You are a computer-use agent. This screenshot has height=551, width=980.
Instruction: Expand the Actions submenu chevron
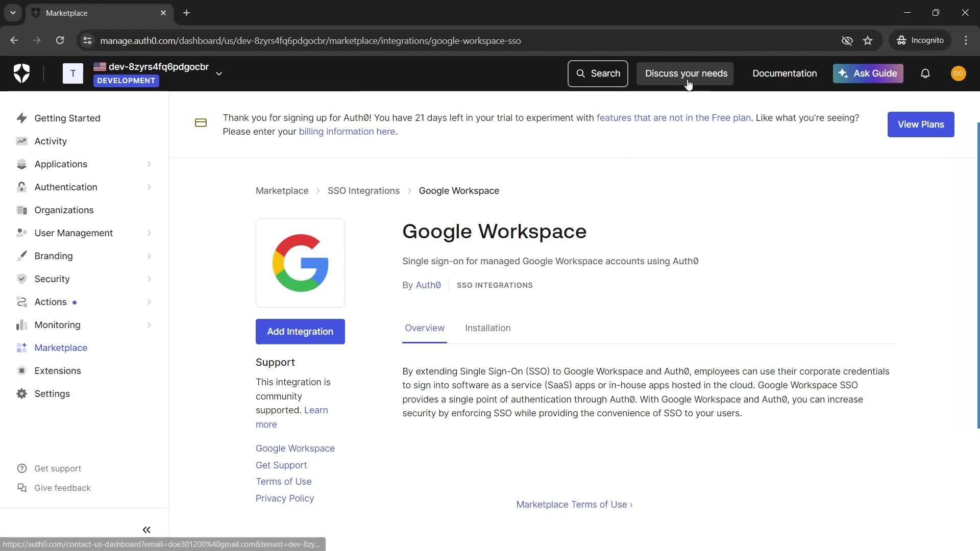click(149, 302)
